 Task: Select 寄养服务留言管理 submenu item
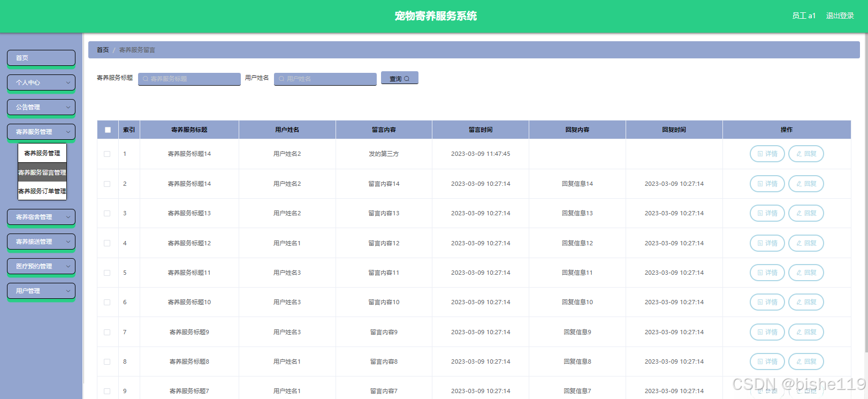point(42,172)
